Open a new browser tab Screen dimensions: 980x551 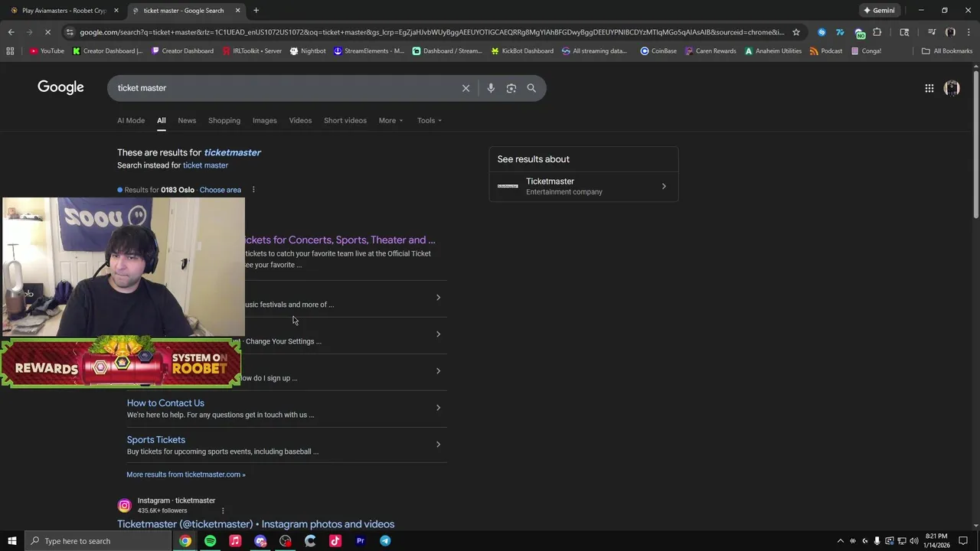click(x=256, y=11)
